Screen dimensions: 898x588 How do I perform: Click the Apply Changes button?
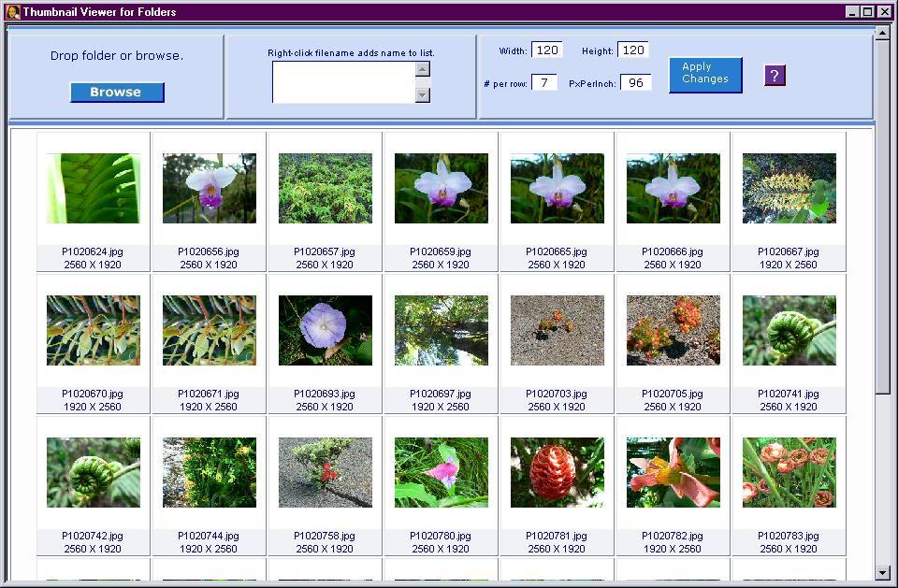coord(705,75)
